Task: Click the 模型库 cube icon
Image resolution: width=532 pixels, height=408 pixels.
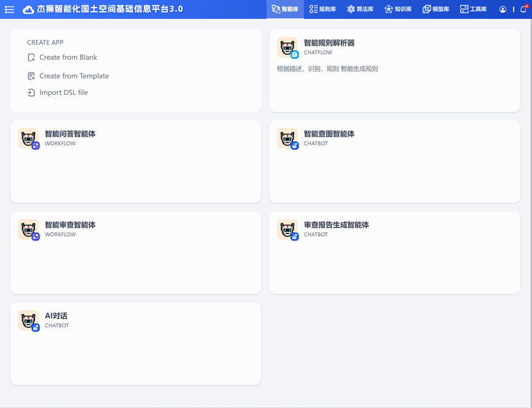Action: coord(427,9)
